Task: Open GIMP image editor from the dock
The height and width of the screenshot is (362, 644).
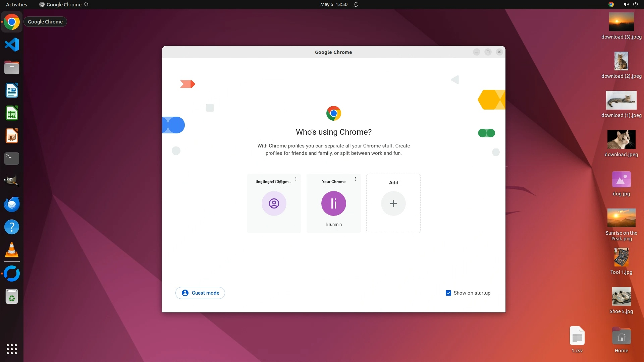Action: [12, 181]
